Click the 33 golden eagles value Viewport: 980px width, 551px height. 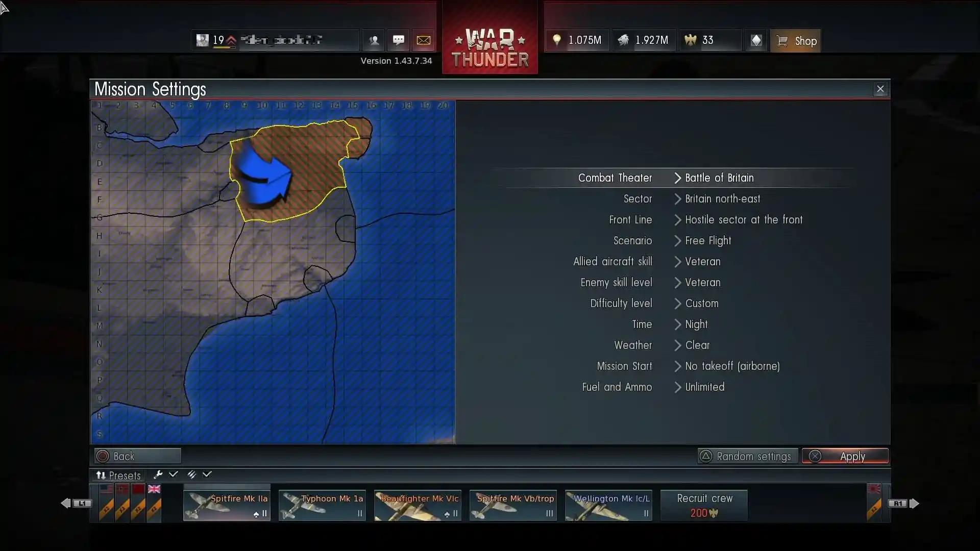pyautogui.click(x=707, y=40)
